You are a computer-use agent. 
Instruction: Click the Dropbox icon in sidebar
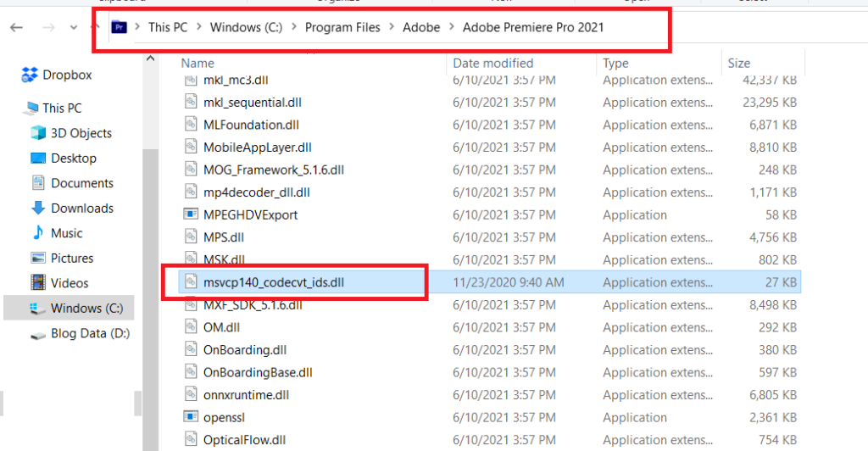tap(30, 75)
